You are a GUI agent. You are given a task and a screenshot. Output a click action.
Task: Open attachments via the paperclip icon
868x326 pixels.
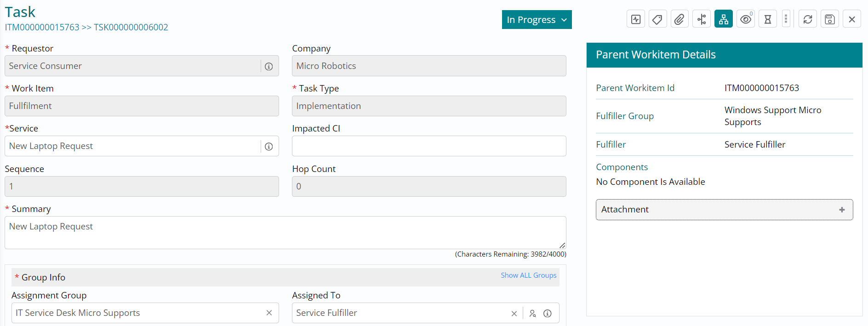[679, 19]
